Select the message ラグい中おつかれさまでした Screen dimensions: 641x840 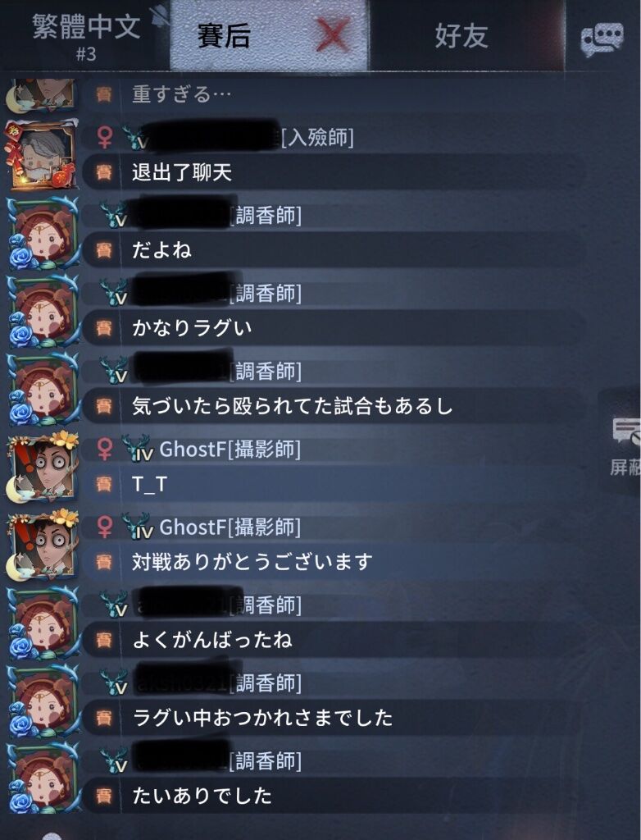pyautogui.click(x=262, y=718)
